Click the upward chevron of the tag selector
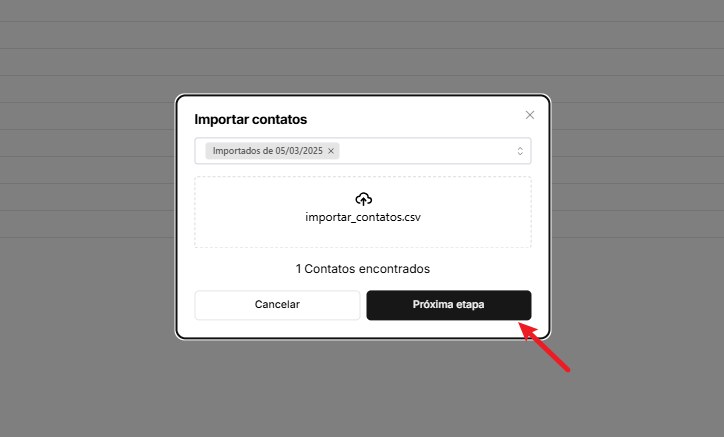 tap(520, 148)
